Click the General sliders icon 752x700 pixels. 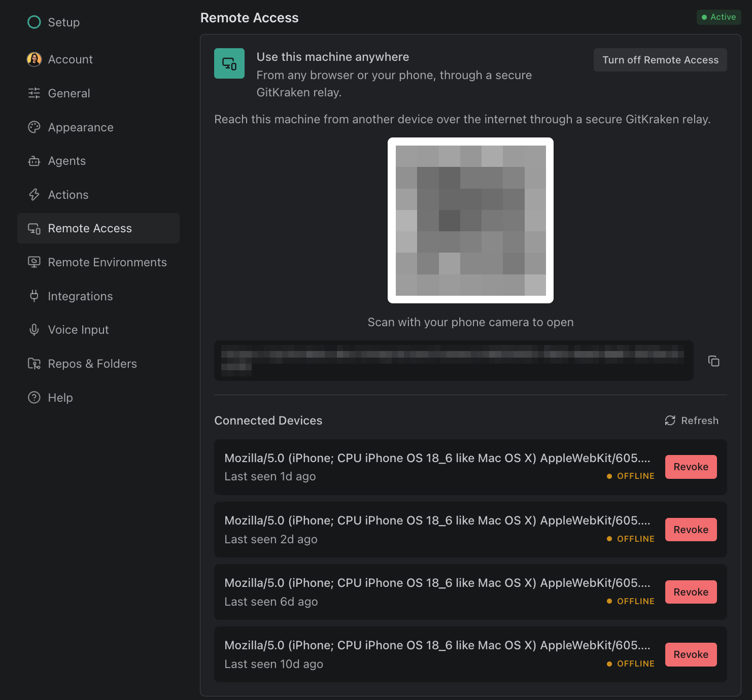click(x=34, y=93)
